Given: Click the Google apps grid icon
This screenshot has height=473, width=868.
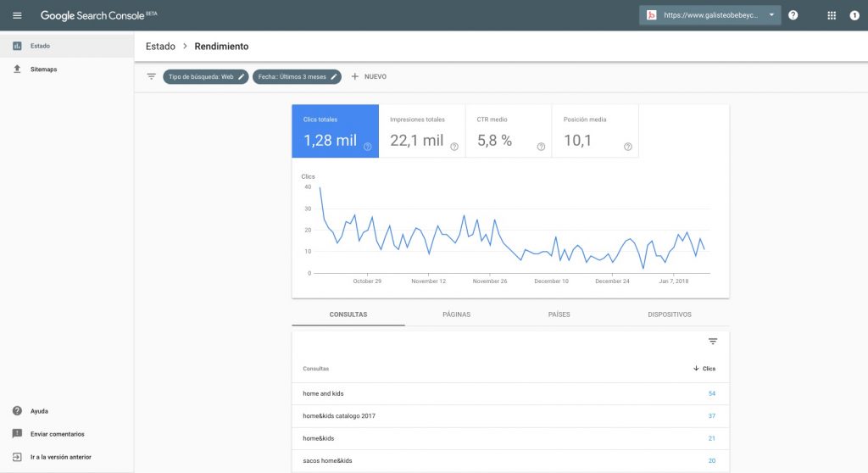Looking at the screenshot, I should pos(831,15).
